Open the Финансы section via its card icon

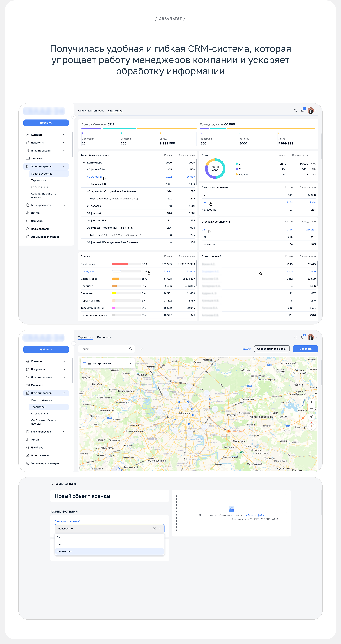[28, 158]
